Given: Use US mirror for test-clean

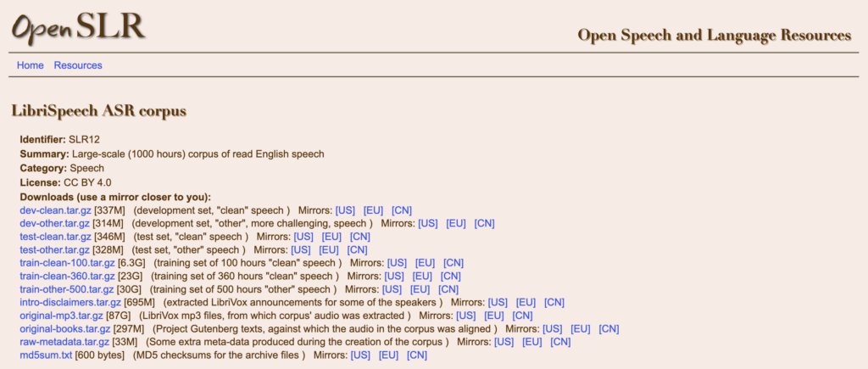Looking at the screenshot, I should pyautogui.click(x=303, y=238).
